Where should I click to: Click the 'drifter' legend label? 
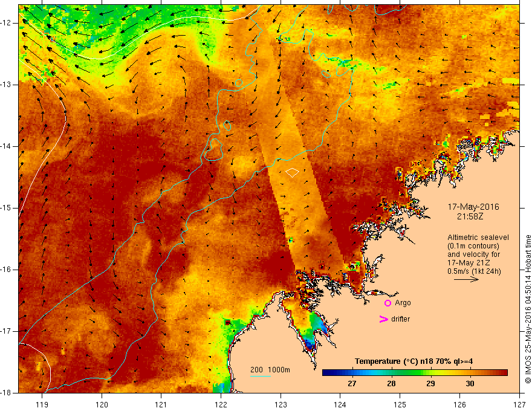tap(400, 319)
